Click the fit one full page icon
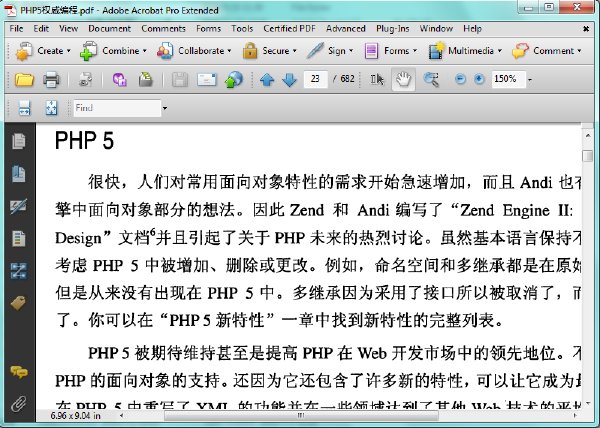The height and width of the screenshot is (428, 600). (51, 108)
